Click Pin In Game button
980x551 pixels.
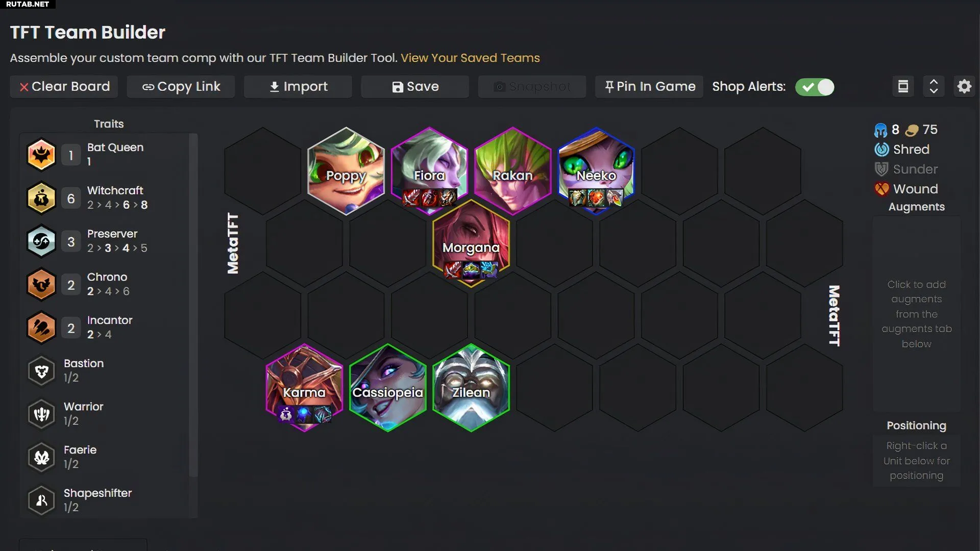point(649,87)
